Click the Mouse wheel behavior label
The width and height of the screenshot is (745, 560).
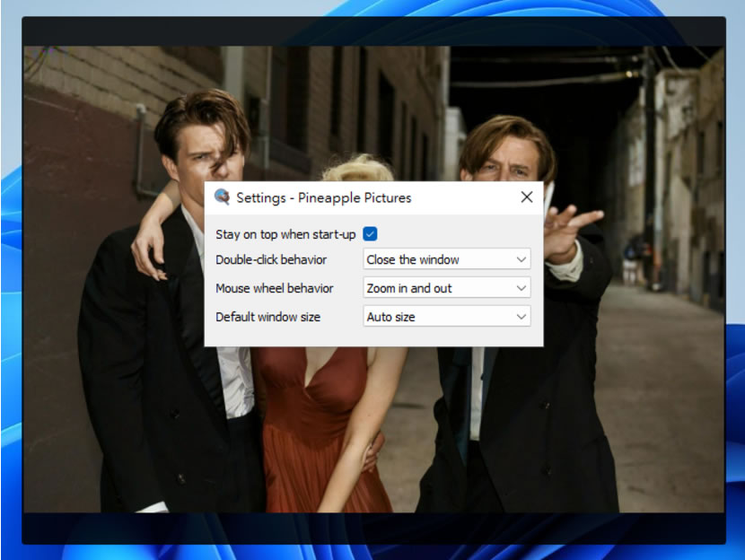(274, 288)
